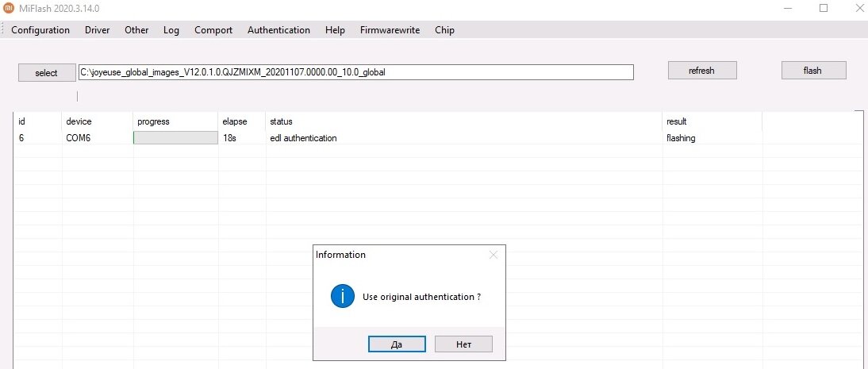Click the flash button
The image size is (868, 369).
(x=813, y=71)
